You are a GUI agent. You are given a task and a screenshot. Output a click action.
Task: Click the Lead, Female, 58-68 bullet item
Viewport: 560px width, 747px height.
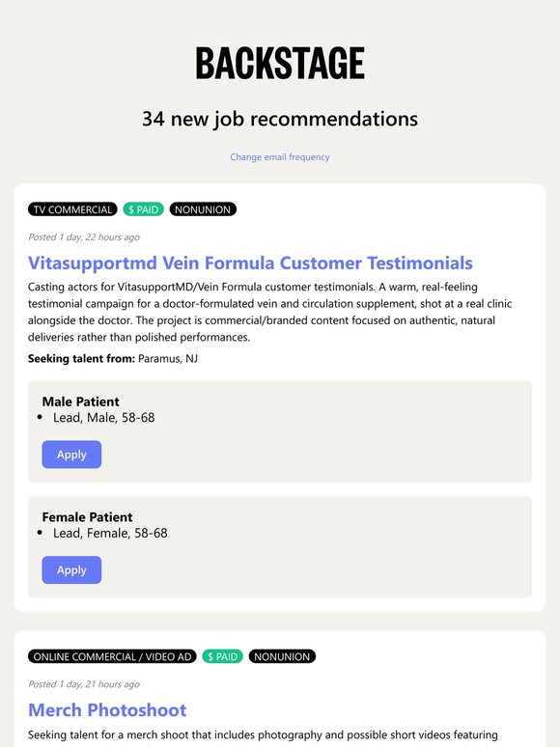110,533
